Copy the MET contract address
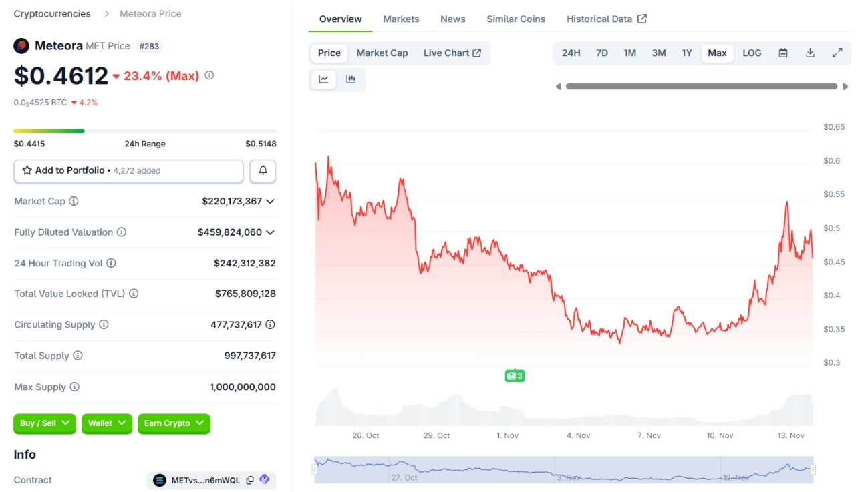 (x=250, y=480)
